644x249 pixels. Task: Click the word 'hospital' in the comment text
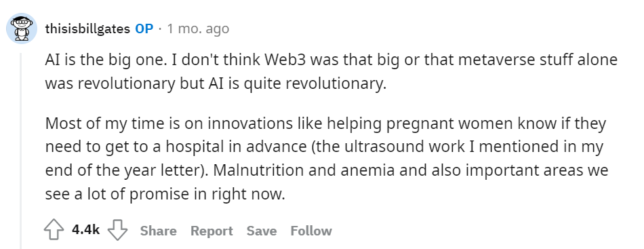click(195, 147)
